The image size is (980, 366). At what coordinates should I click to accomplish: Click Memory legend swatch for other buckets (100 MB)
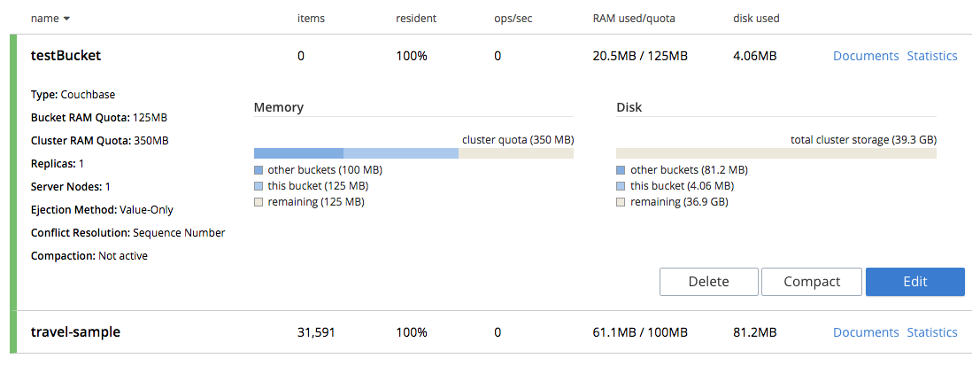coord(259,170)
